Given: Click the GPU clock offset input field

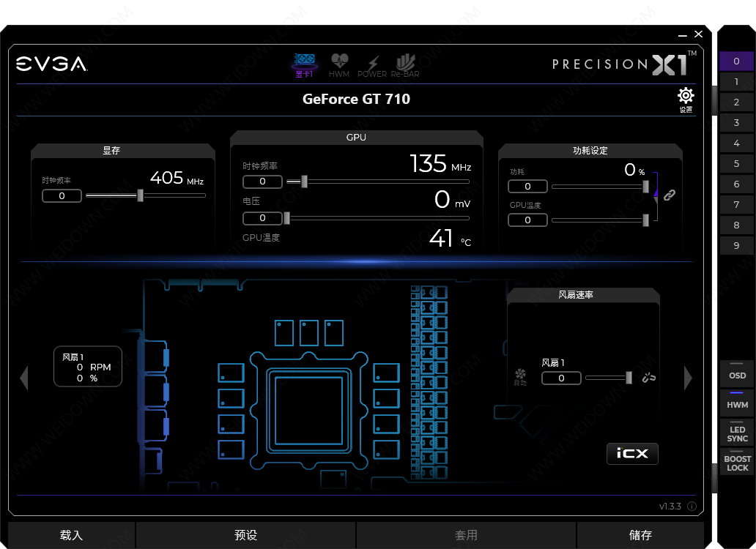Looking at the screenshot, I should 262,182.
